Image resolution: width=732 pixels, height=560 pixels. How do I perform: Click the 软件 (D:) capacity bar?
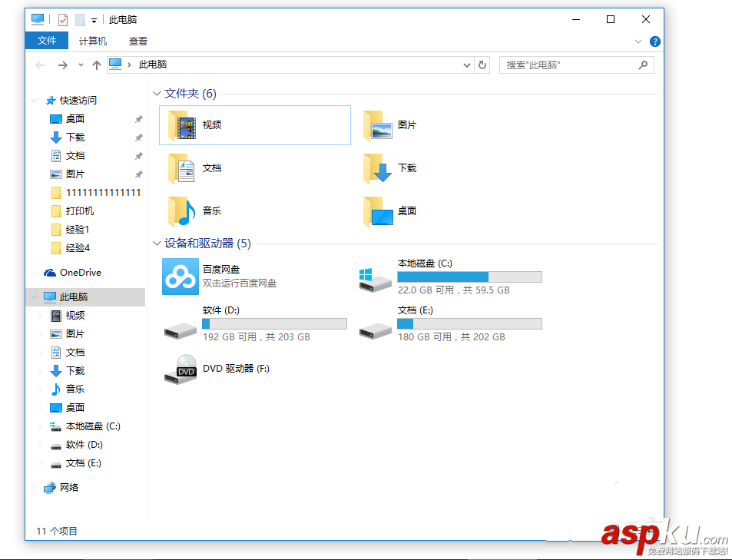coord(273,323)
